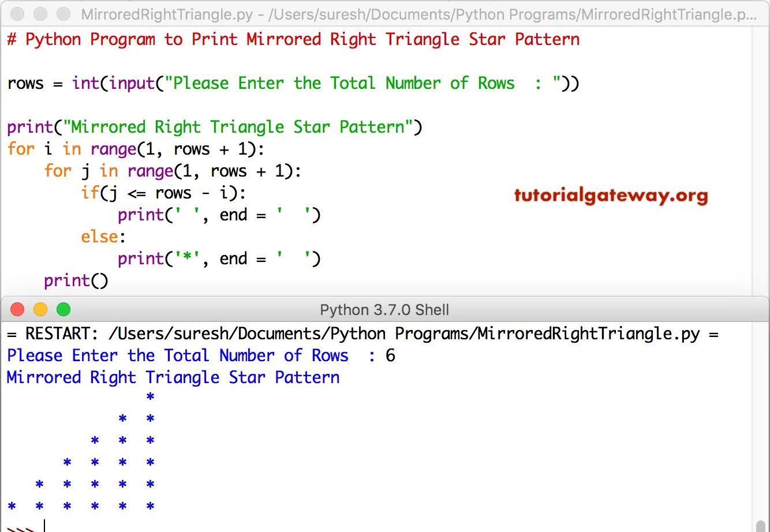Close the Python 3.7.0 Shell window

coord(17,309)
